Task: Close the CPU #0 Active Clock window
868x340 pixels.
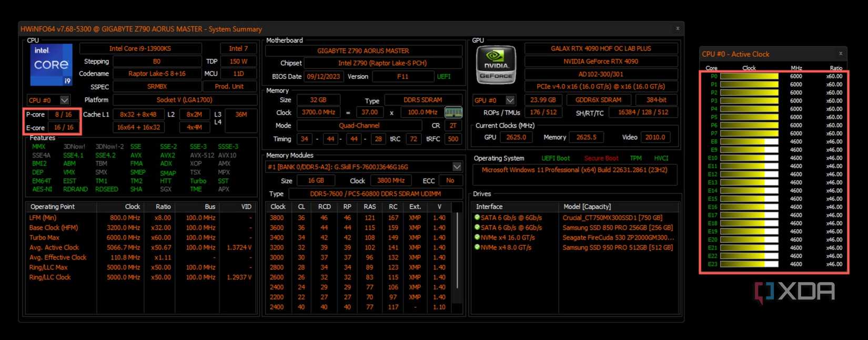Action: tap(841, 54)
